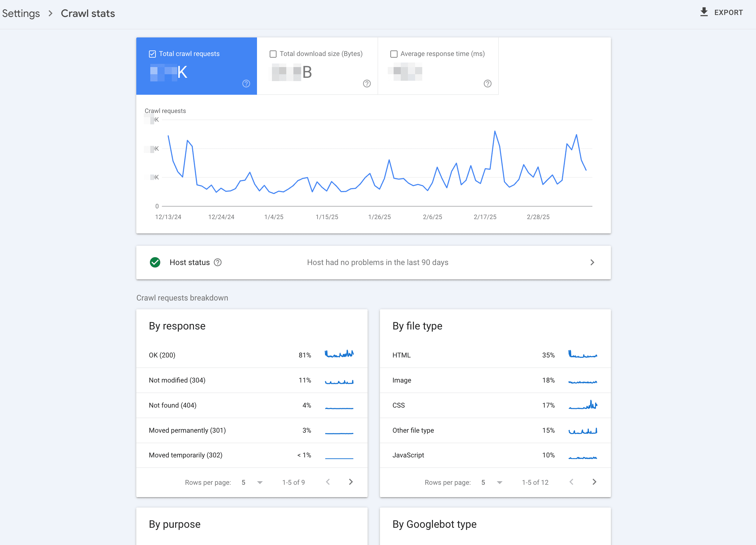Uncheck Total crawl requests checkbox

152,54
